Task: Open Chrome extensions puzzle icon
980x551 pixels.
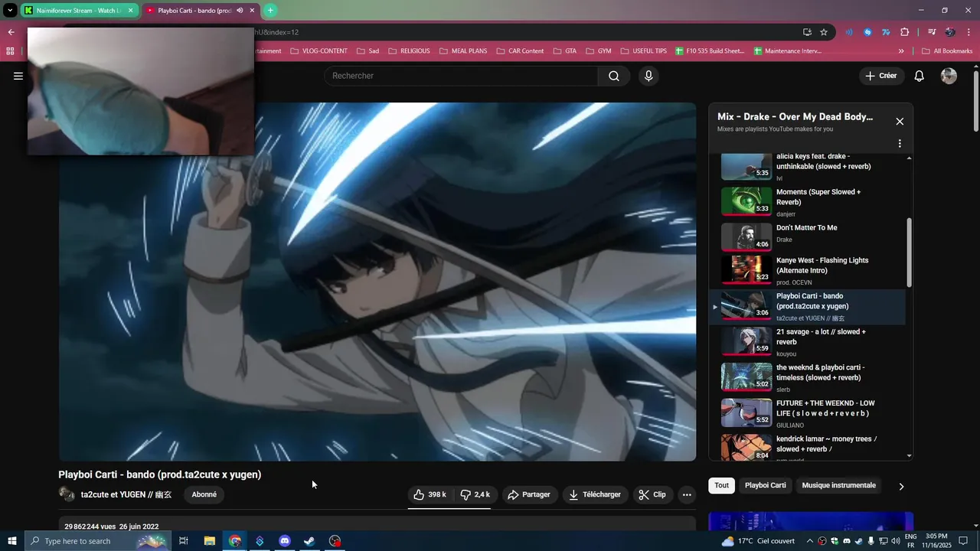Action: click(905, 32)
